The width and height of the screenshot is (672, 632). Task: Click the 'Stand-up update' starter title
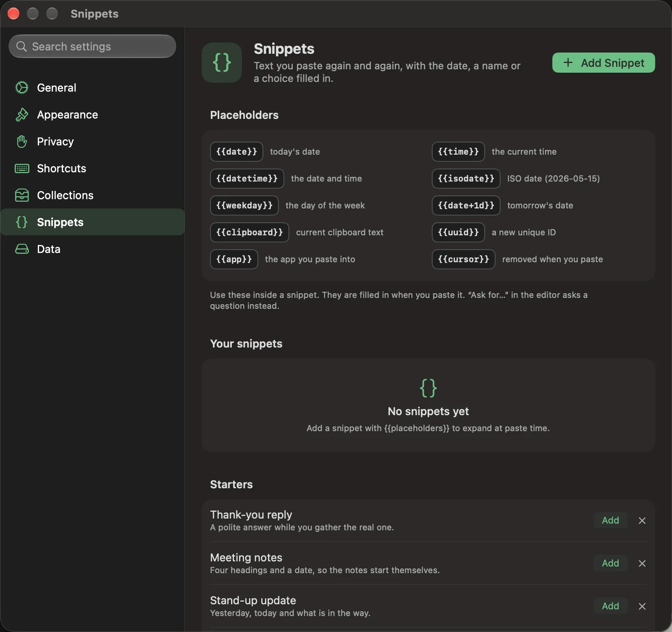point(253,600)
